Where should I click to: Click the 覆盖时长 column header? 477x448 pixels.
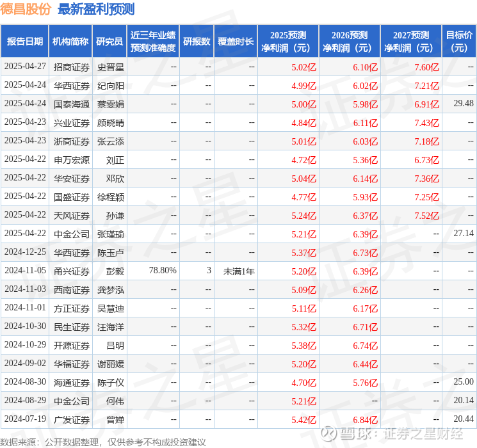click(236, 42)
